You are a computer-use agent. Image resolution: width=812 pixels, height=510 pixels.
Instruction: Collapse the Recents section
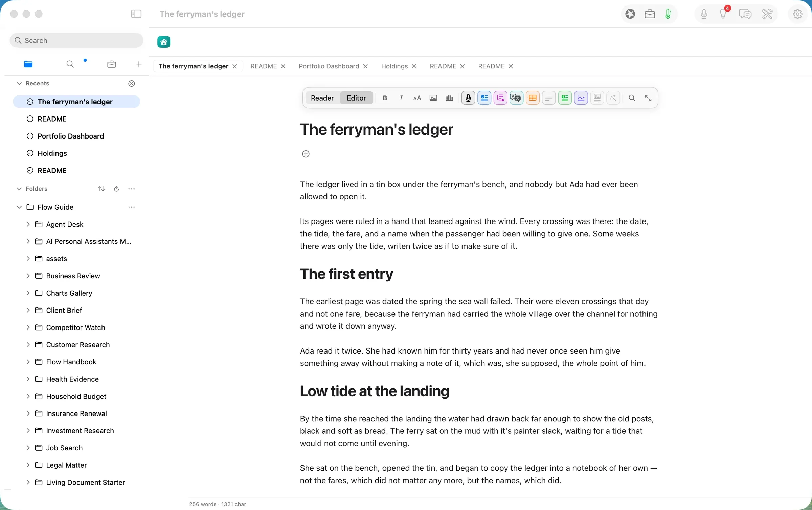(19, 83)
